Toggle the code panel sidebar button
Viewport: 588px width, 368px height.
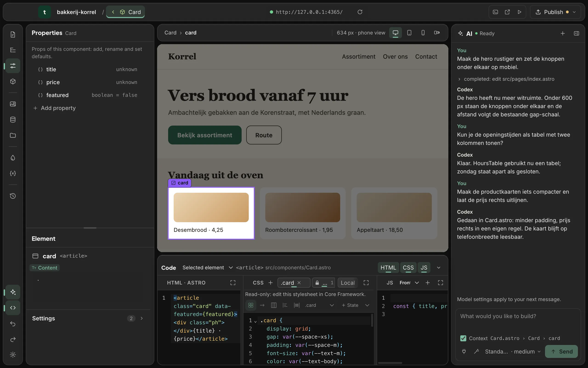click(x=13, y=308)
